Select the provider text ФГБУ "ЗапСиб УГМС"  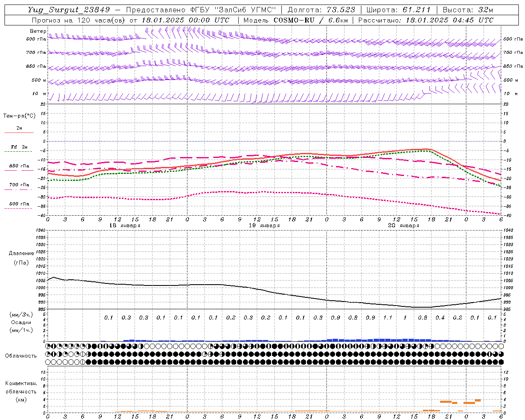click(x=233, y=10)
